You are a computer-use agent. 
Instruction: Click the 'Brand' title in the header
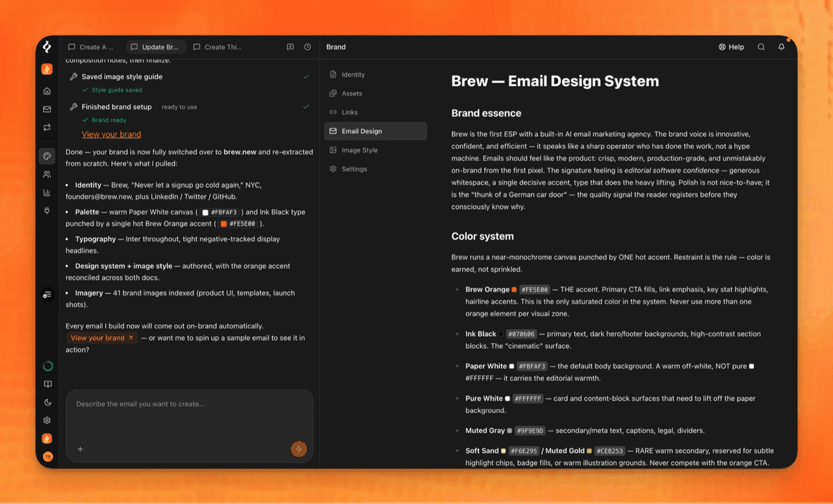336,47
